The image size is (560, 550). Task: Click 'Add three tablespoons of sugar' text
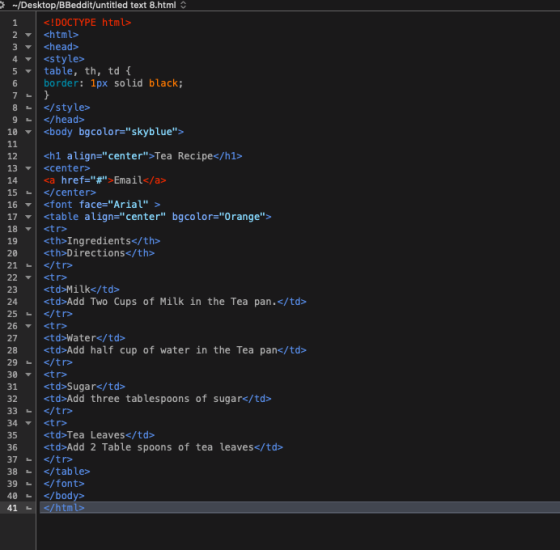point(154,399)
